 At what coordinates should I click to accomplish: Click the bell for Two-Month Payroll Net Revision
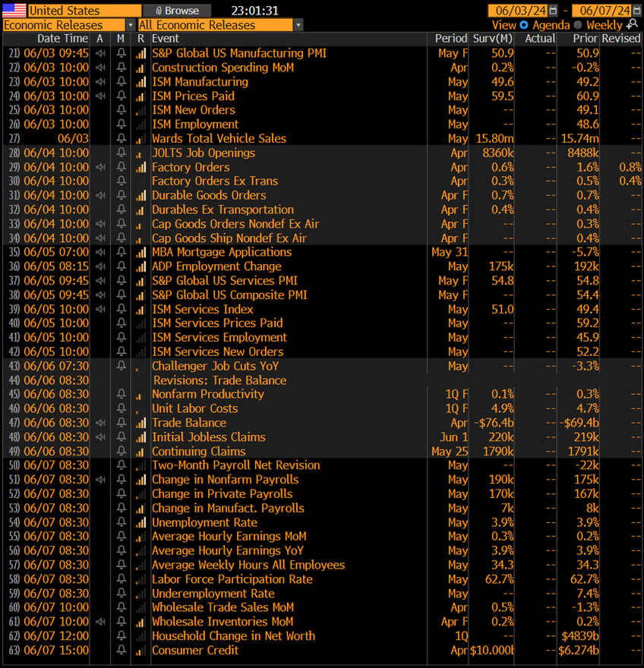[x=122, y=465]
